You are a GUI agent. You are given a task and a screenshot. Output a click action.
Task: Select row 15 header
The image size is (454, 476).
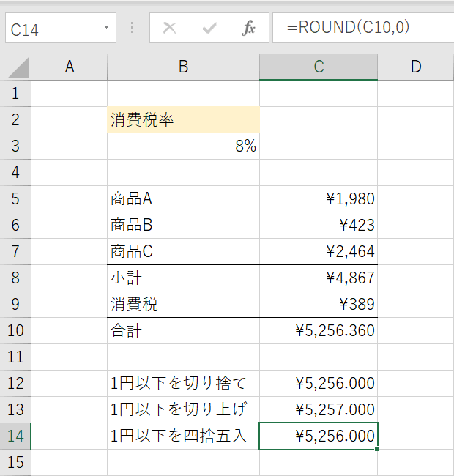[15, 463]
